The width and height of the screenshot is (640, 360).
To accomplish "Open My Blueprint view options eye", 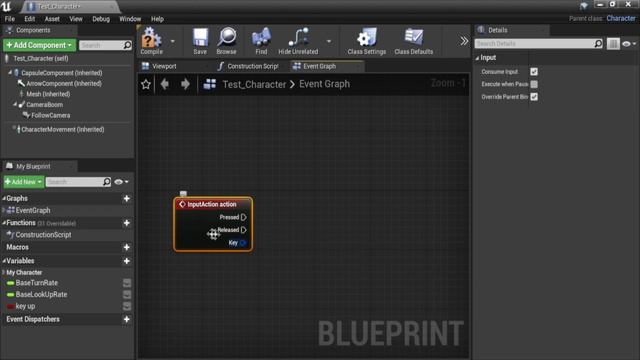I will (x=121, y=182).
